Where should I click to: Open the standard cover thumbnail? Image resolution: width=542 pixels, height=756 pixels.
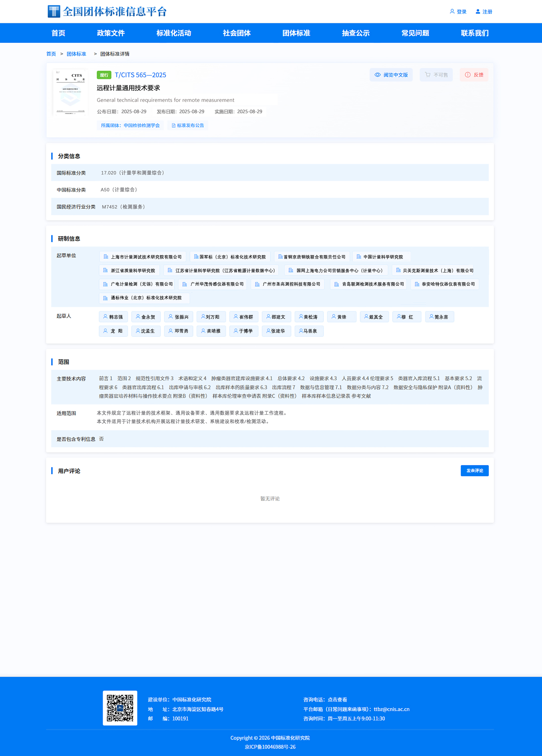click(x=71, y=92)
